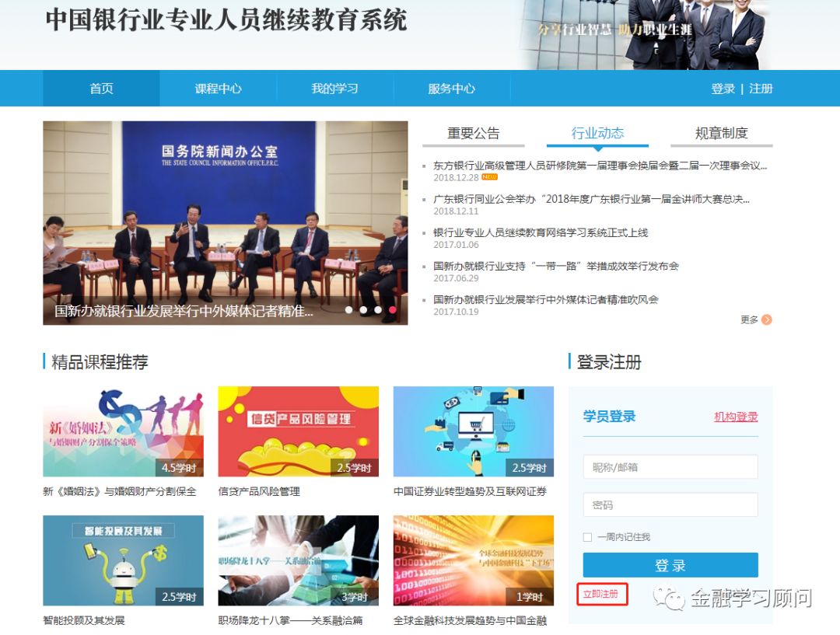Click 登录 link in top navigation bar
Screen dimensions: 840x635
(723, 89)
